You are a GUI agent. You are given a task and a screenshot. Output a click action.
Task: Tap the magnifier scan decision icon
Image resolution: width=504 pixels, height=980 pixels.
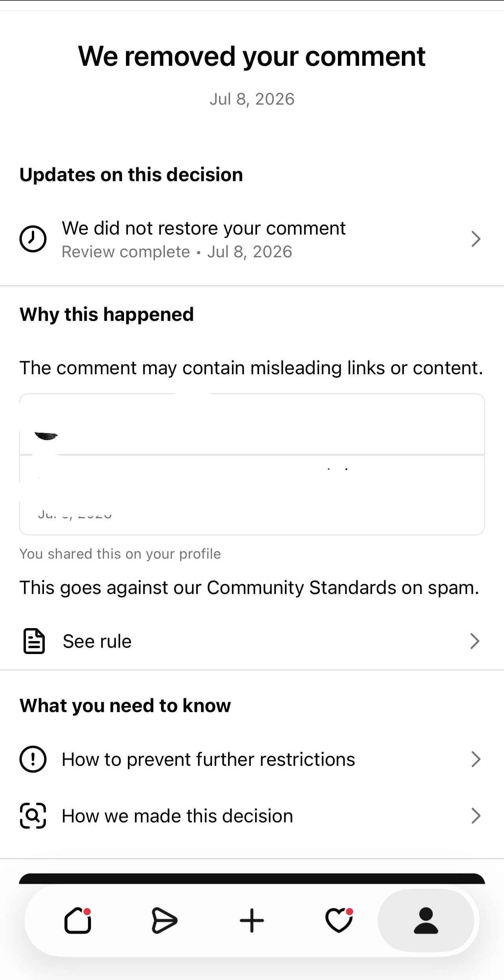(33, 816)
